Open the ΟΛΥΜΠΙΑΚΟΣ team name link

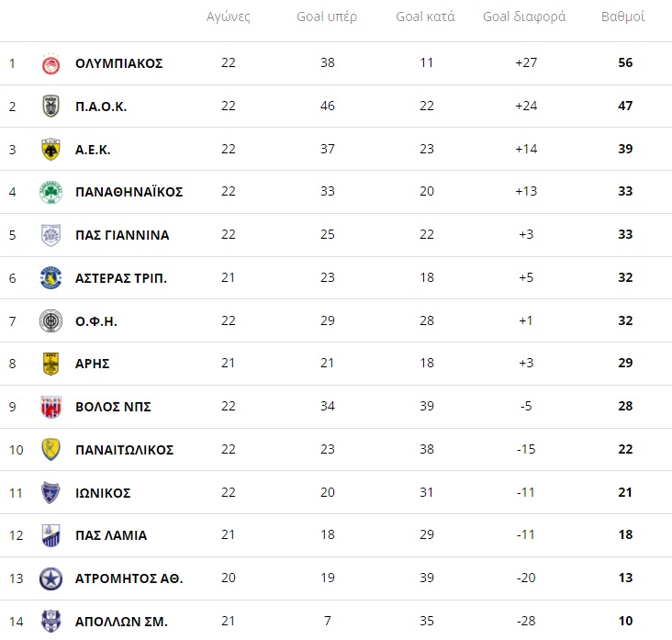tap(118, 63)
